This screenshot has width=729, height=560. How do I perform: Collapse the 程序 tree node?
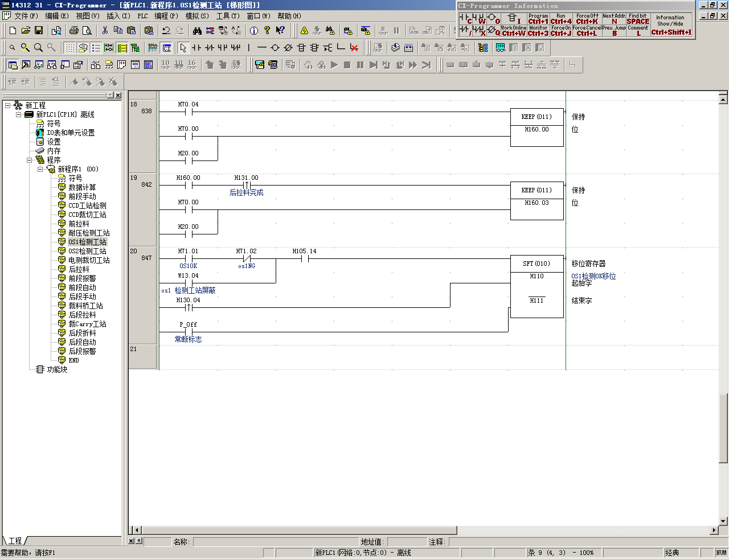tap(29, 160)
